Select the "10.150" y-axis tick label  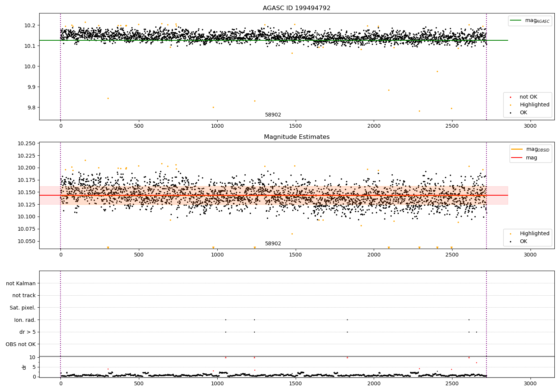click(27, 192)
